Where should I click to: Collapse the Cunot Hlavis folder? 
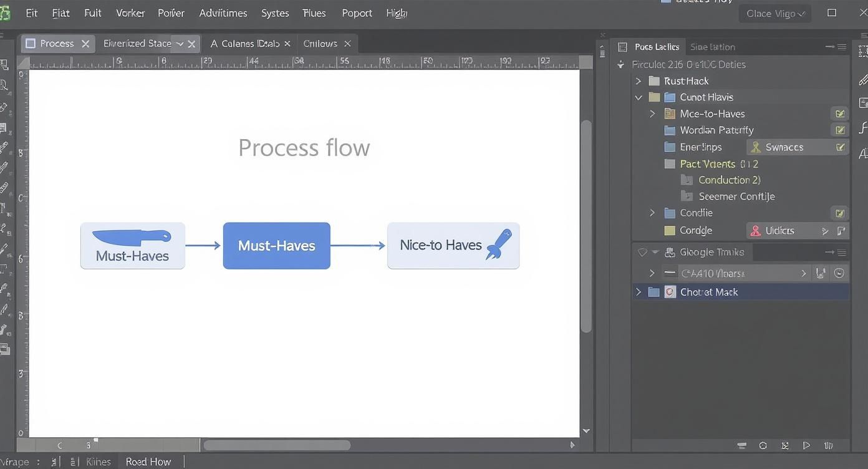638,97
